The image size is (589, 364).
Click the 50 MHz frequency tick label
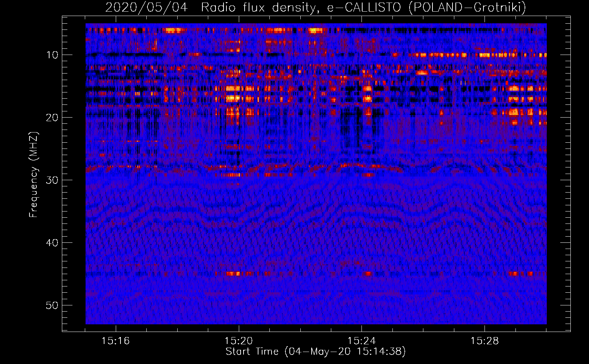[52, 305]
